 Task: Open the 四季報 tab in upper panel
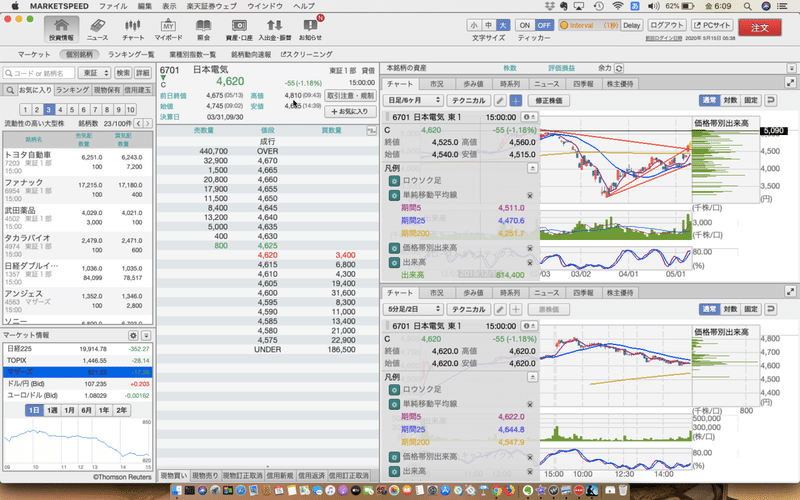coord(583,84)
